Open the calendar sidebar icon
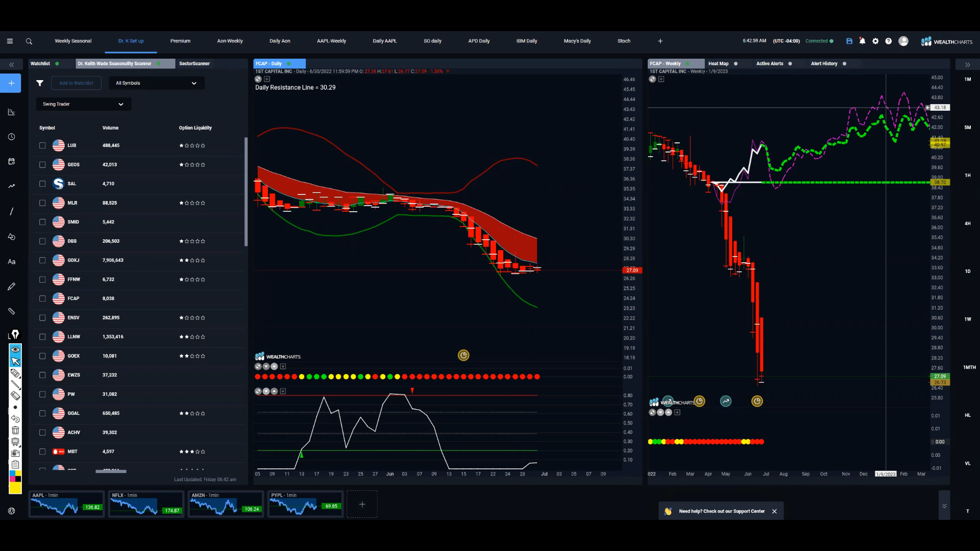The image size is (980, 551). [11, 162]
